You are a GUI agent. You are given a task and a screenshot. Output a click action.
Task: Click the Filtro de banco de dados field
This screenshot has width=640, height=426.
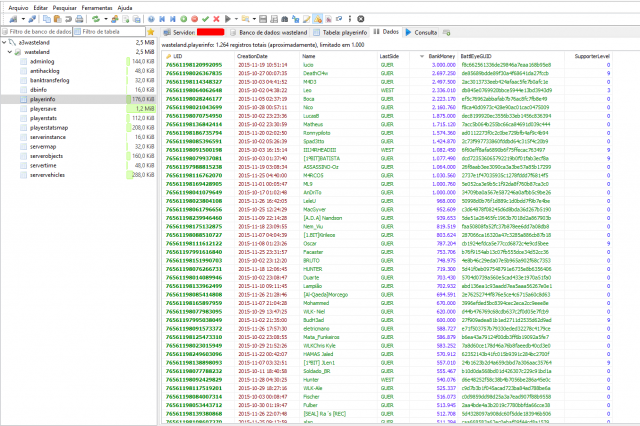(x=37, y=31)
